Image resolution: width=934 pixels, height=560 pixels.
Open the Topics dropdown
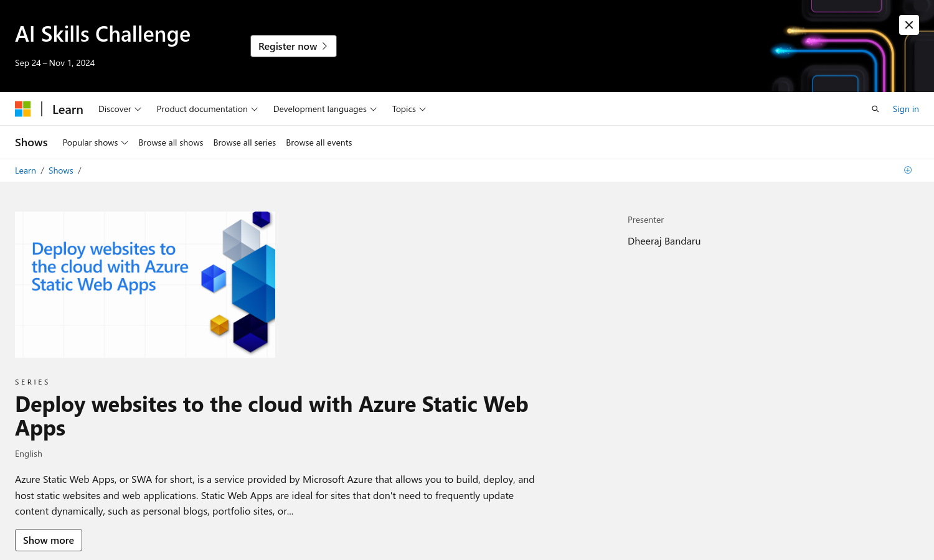[408, 109]
